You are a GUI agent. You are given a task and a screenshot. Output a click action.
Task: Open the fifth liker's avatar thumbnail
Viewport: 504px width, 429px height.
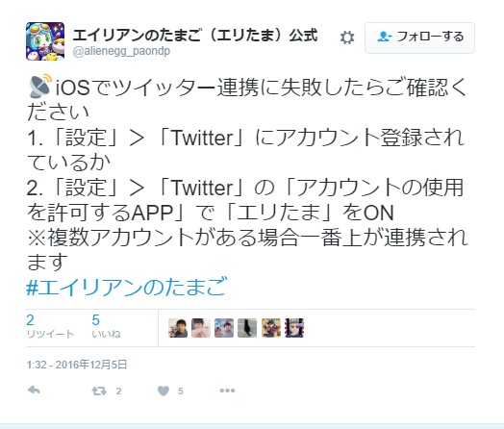[271, 328]
